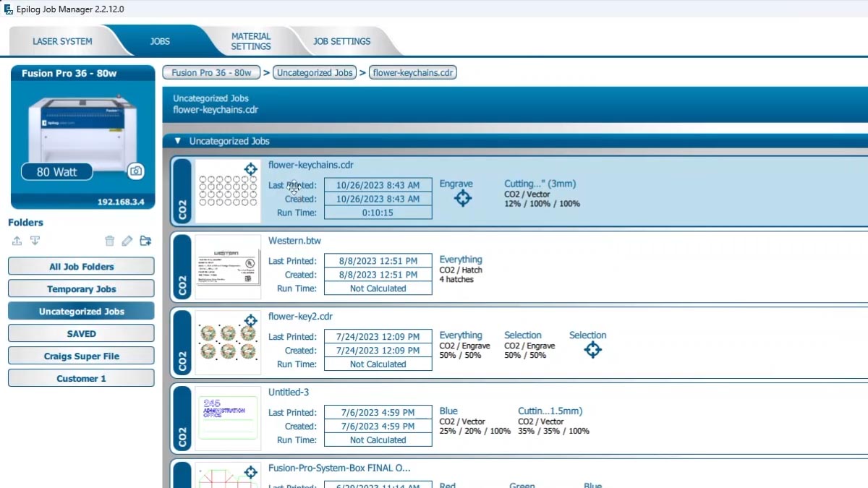Go to the Job Settings tab

[341, 41]
